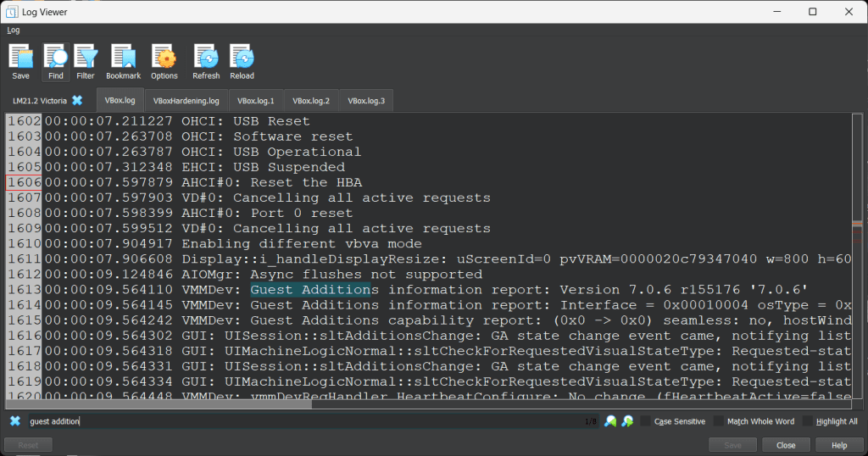Click the Reload toolbar icon
Image resolution: width=868 pixels, height=456 pixels.
pos(242,62)
